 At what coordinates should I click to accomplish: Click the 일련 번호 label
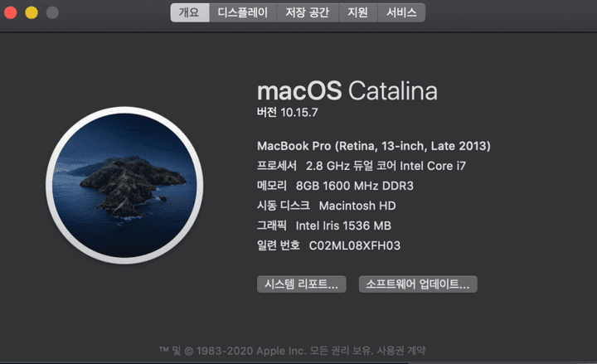[x=279, y=245]
